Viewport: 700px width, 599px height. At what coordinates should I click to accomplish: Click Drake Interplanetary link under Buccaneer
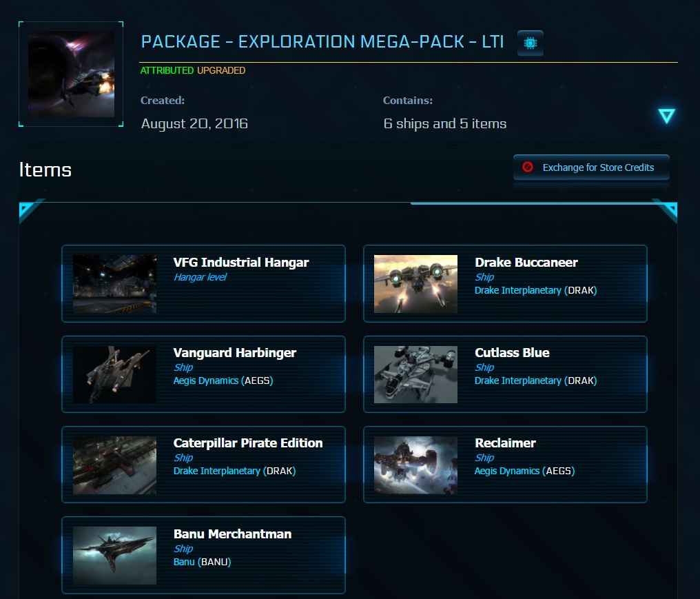click(x=517, y=291)
